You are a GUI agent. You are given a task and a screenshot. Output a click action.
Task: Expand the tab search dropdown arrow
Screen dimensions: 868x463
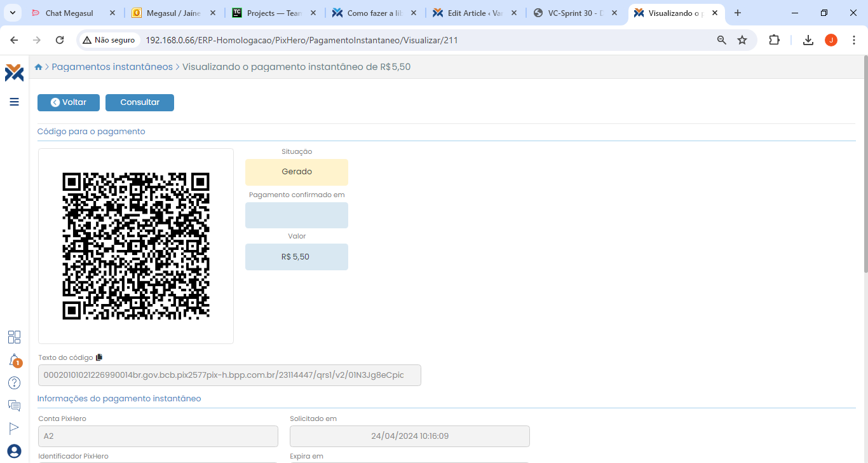12,13
